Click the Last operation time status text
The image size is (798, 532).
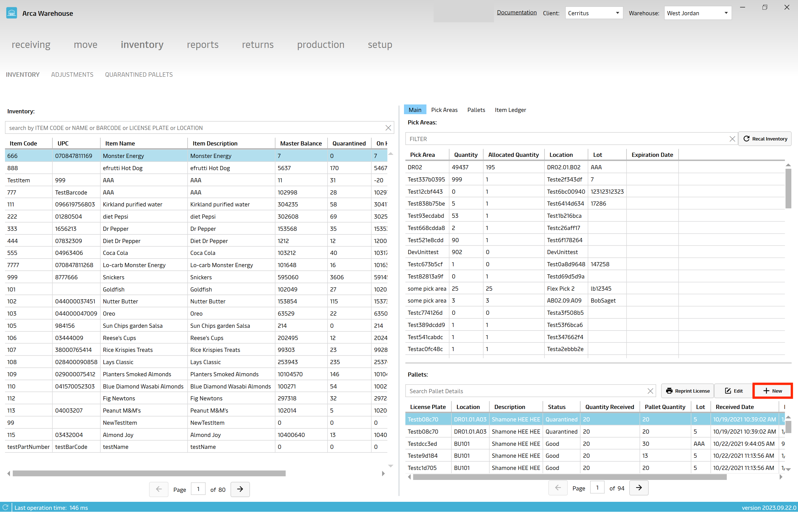[51, 508]
